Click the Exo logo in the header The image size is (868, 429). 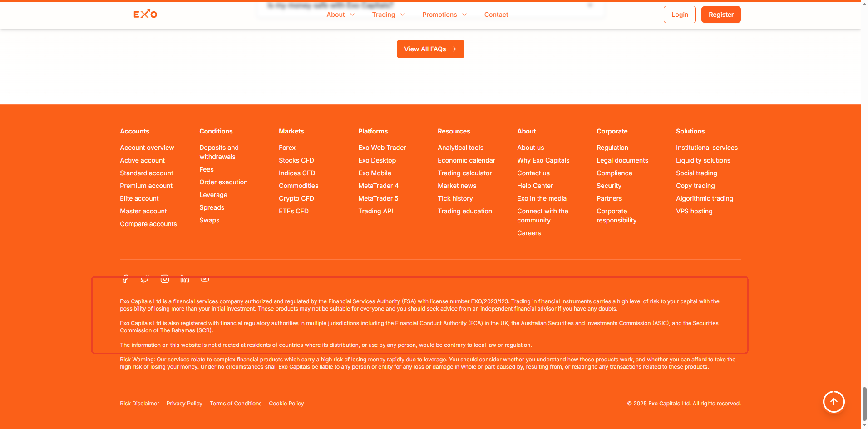pyautogui.click(x=145, y=14)
